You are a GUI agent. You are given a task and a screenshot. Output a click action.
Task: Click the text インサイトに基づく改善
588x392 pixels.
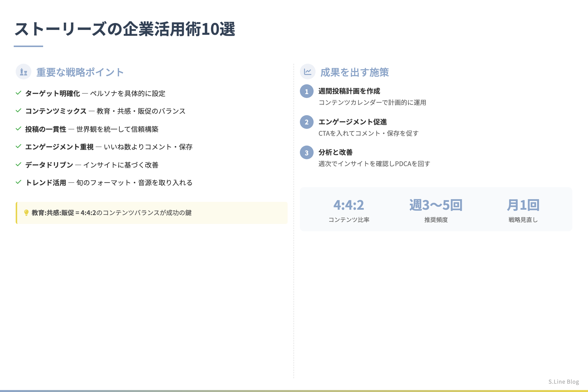(121, 165)
